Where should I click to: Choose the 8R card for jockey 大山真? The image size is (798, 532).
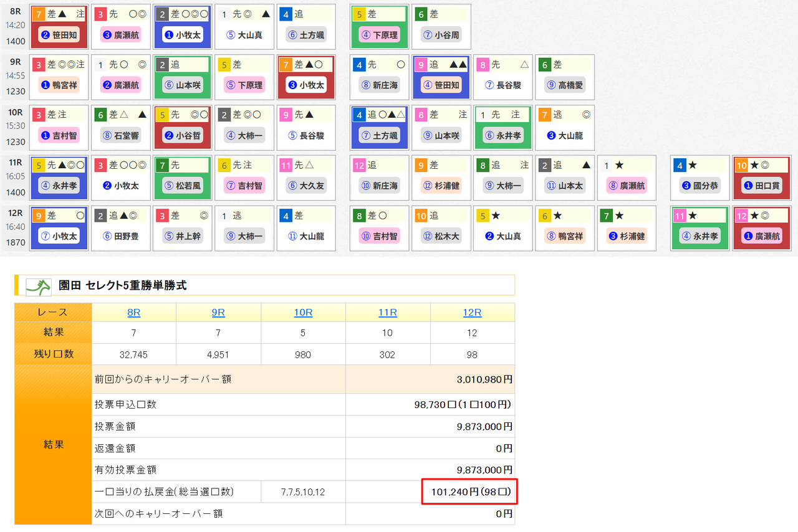pyautogui.click(x=245, y=26)
